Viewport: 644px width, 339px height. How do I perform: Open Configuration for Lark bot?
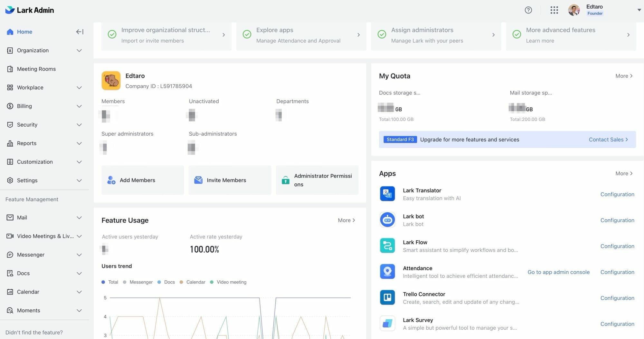(x=617, y=220)
